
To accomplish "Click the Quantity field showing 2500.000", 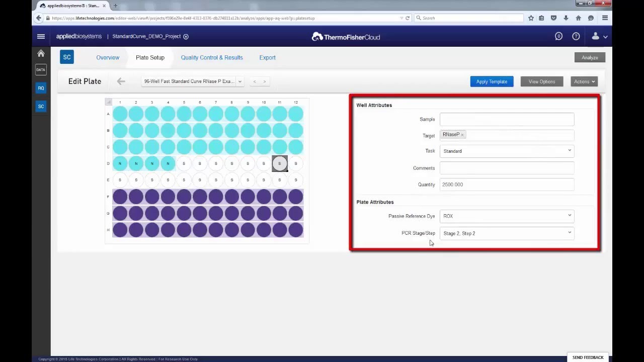I will click(507, 185).
